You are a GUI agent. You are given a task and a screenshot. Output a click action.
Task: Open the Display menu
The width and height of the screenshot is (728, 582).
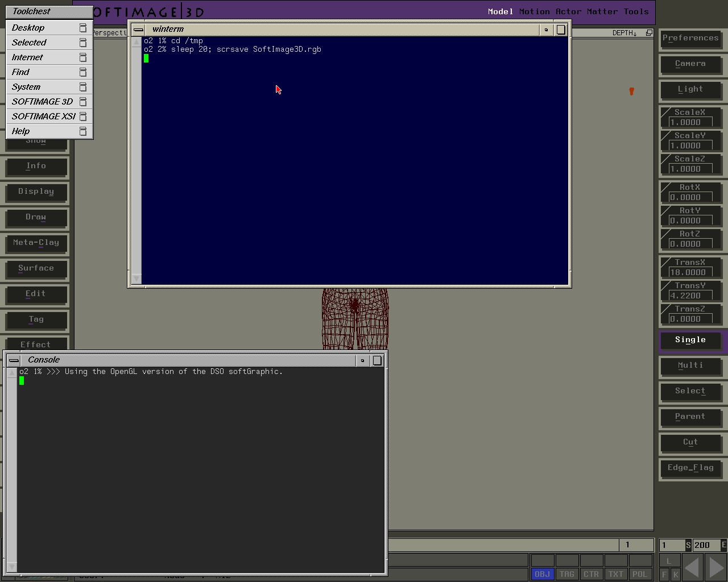(36, 192)
